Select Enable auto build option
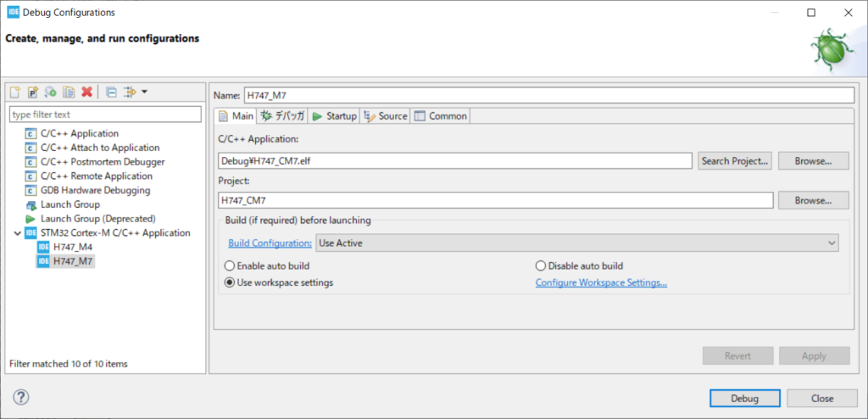The width and height of the screenshot is (868, 419). pyautogui.click(x=230, y=265)
